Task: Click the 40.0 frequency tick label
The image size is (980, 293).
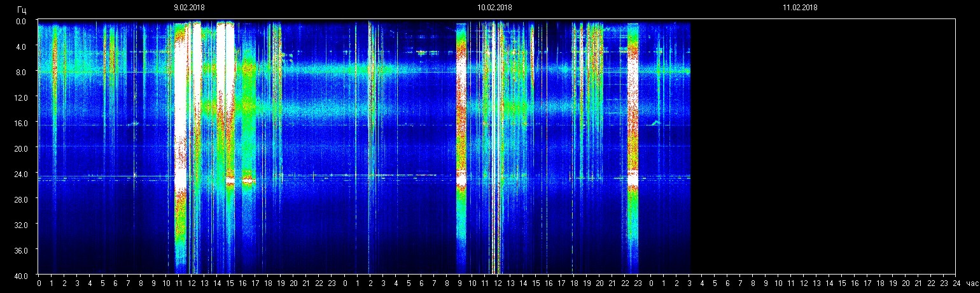Action: click(x=20, y=275)
